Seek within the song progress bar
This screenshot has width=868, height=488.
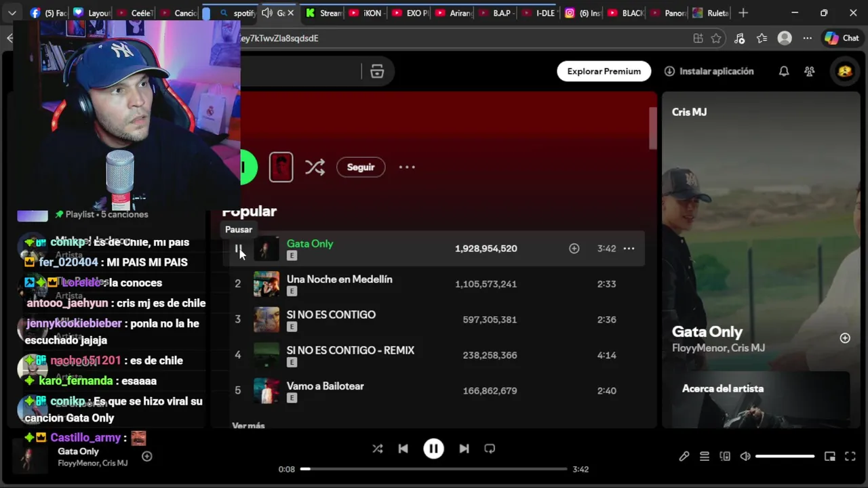click(x=434, y=469)
